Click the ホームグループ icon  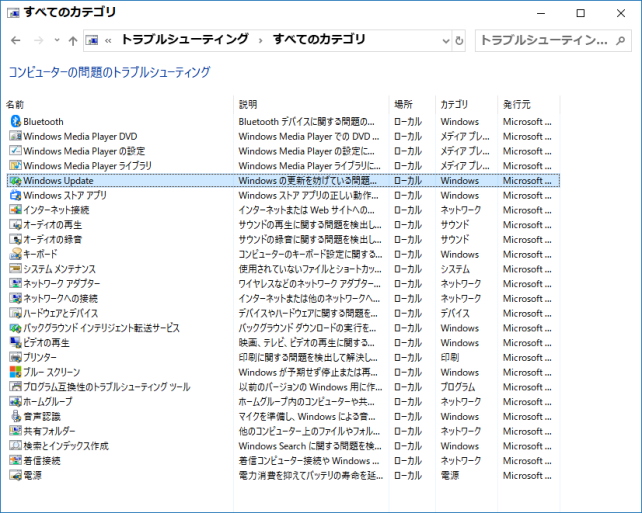16,401
